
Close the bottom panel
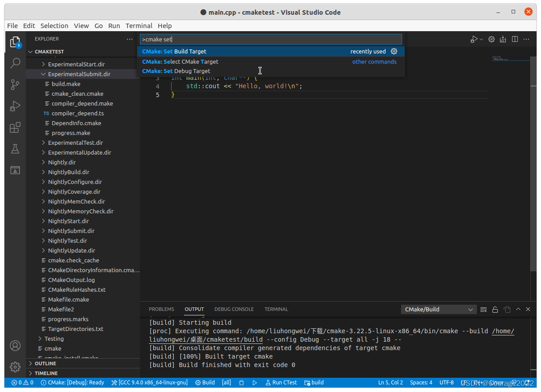tap(528, 309)
